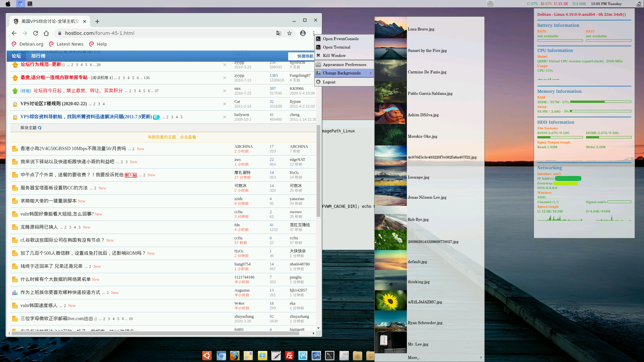Image resolution: width=644 pixels, height=362 pixels.
Task: Toggle the bookmark star icon in browser
Action: 289,33
